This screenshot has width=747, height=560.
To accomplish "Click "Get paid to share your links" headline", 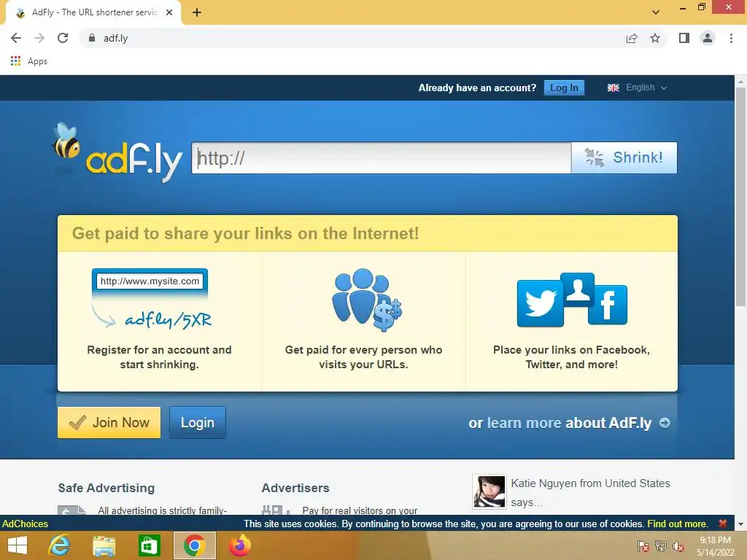I will 245,233.
